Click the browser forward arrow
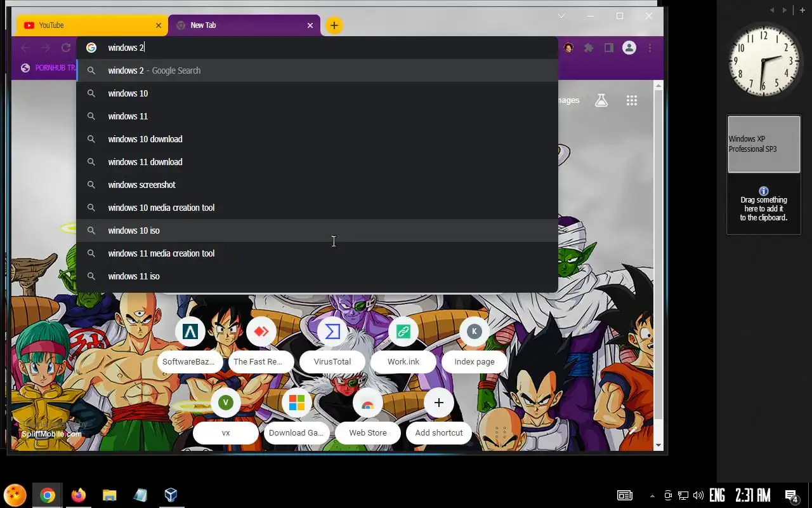This screenshot has width=812, height=508. [x=46, y=48]
